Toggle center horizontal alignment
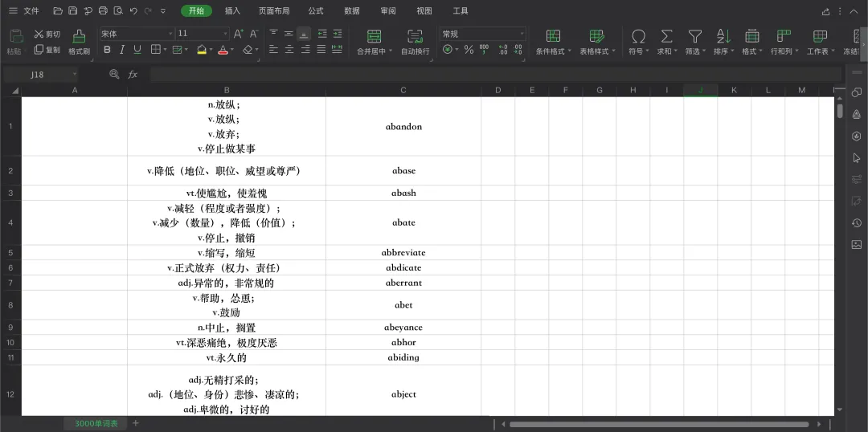This screenshot has height=432, width=868. pos(289,50)
